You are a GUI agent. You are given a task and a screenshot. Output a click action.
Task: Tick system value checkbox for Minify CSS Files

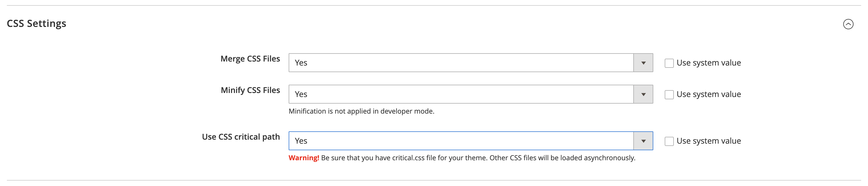click(x=669, y=94)
